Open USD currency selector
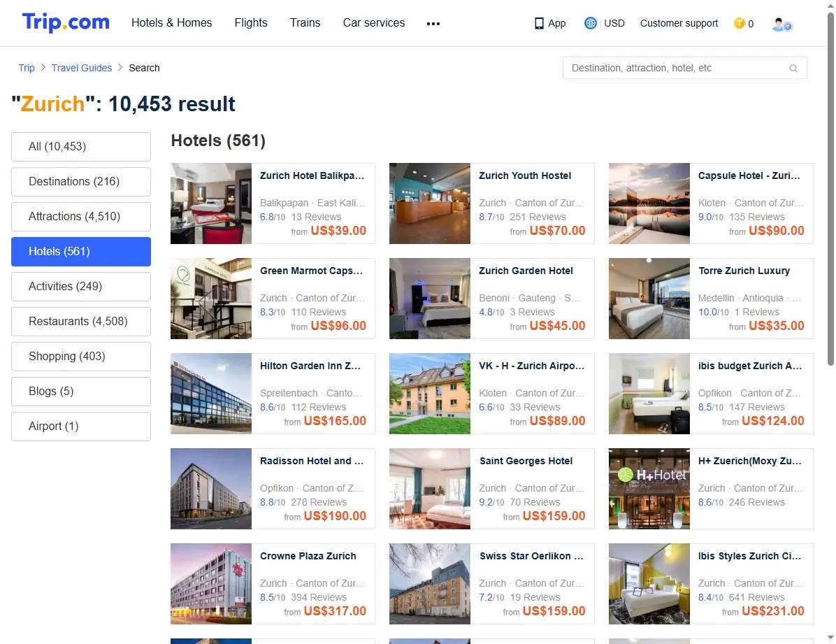The width and height of the screenshot is (836, 644). [x=614, y=23]
